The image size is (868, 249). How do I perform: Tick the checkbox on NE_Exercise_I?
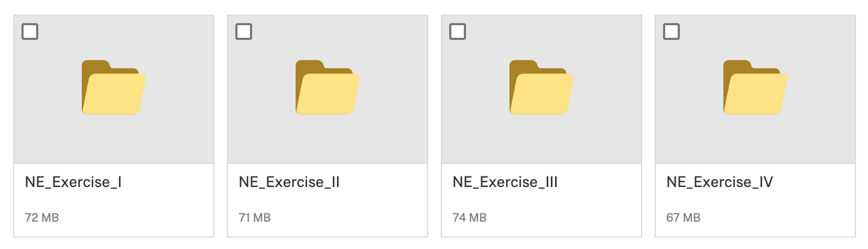coord(30,31)
